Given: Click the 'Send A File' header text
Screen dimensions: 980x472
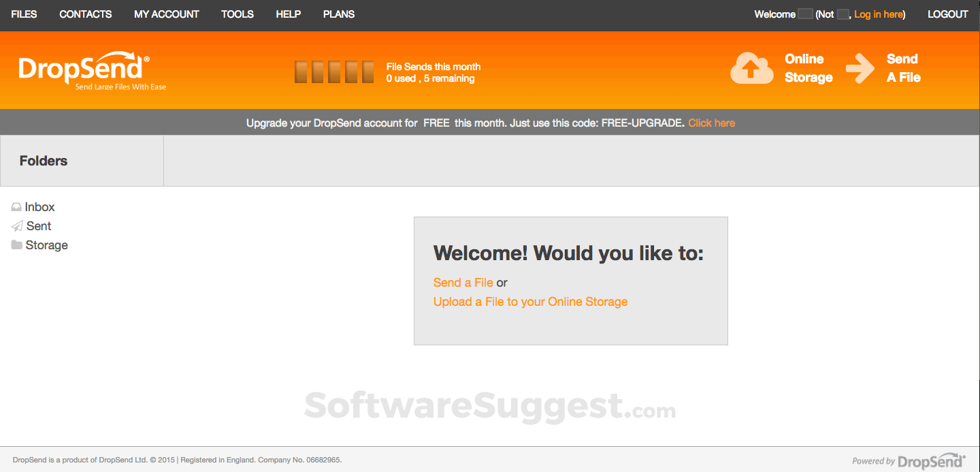Looking at the screenshot, I should pyautogui.click(x=904, y=68).
